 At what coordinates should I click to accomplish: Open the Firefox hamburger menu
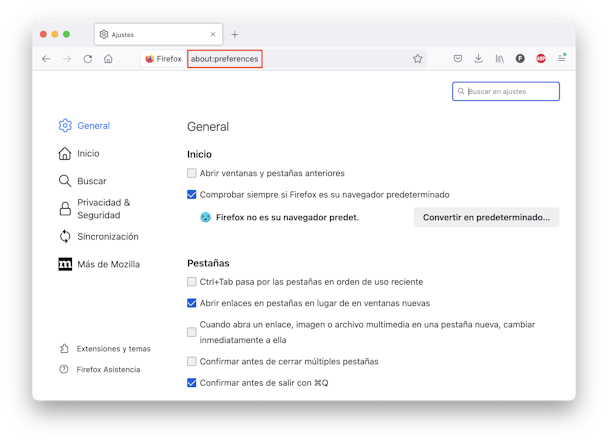coord(561,58)
